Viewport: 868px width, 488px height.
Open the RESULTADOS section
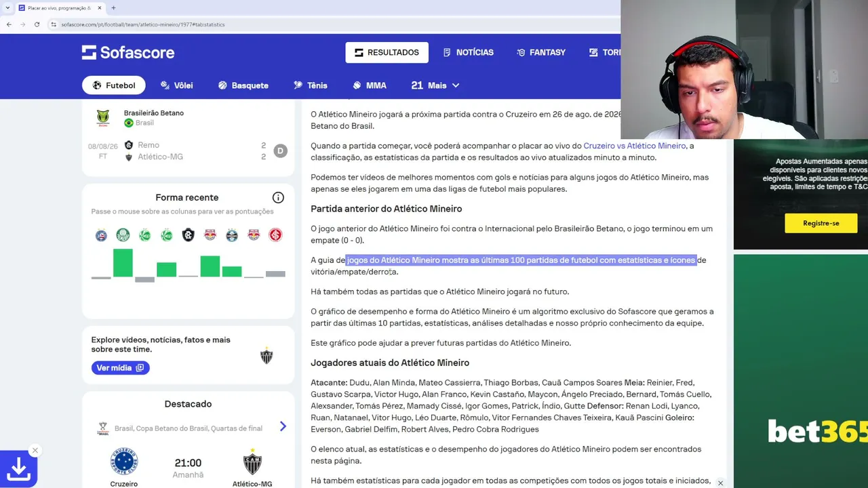pos(387,52)
